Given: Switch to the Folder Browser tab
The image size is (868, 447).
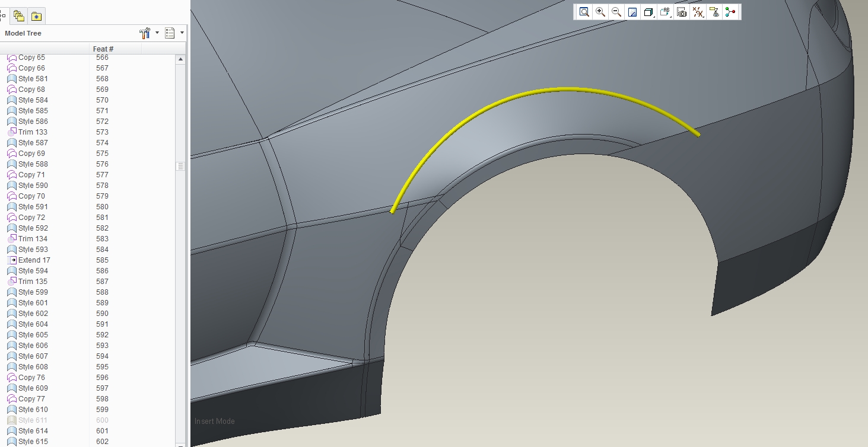Looking at the screenshot, I should tap(19, 16).
